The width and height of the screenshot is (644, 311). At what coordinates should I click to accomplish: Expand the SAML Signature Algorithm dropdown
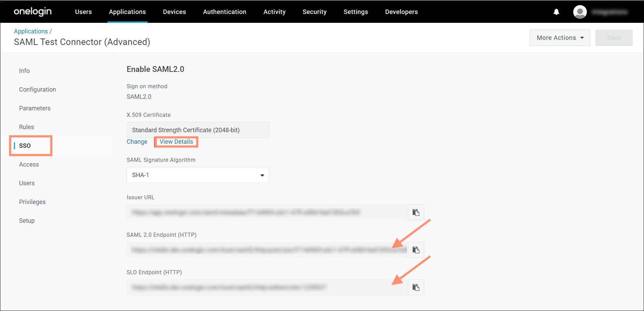(x=198, y=175)
